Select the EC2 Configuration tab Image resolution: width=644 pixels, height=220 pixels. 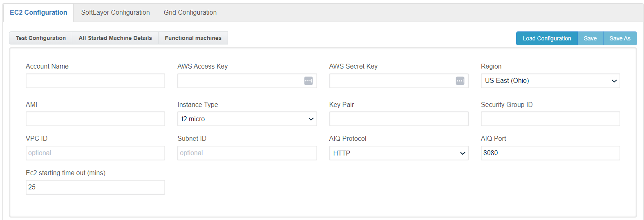pyautogui.click(x=38, y=13)
